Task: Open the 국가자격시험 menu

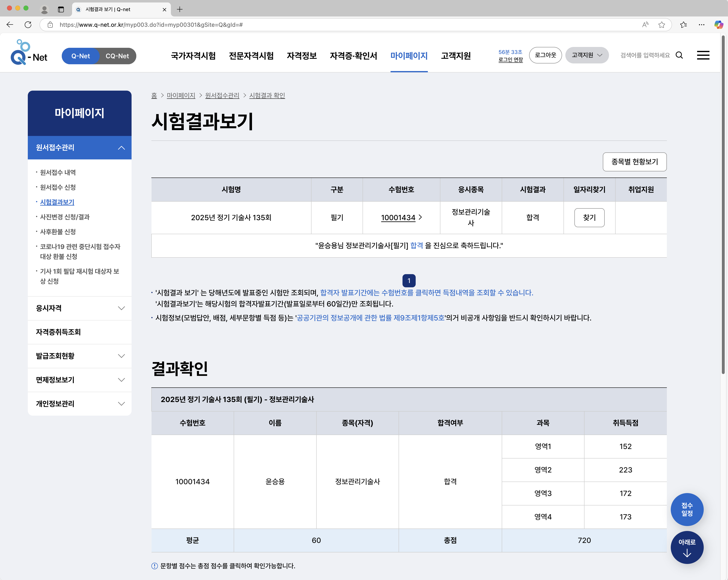Action: pyautogui.click(x=193, y=56)
